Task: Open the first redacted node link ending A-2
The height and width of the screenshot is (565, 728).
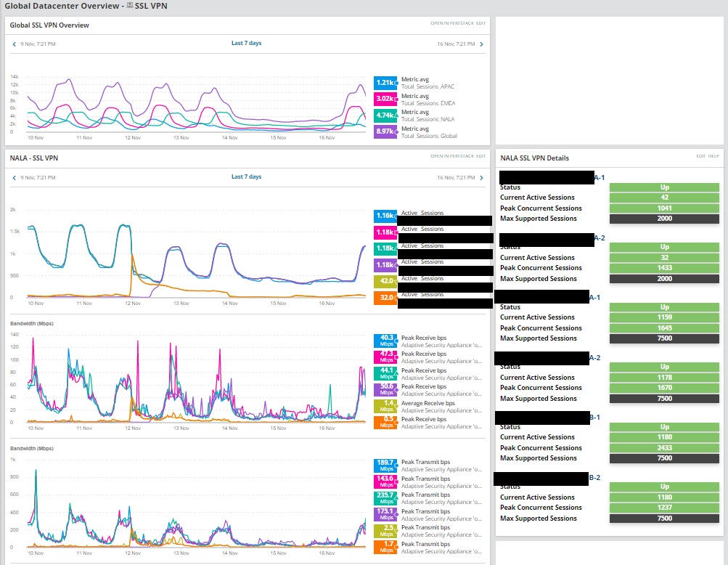Action: click(x=552, y=238)
